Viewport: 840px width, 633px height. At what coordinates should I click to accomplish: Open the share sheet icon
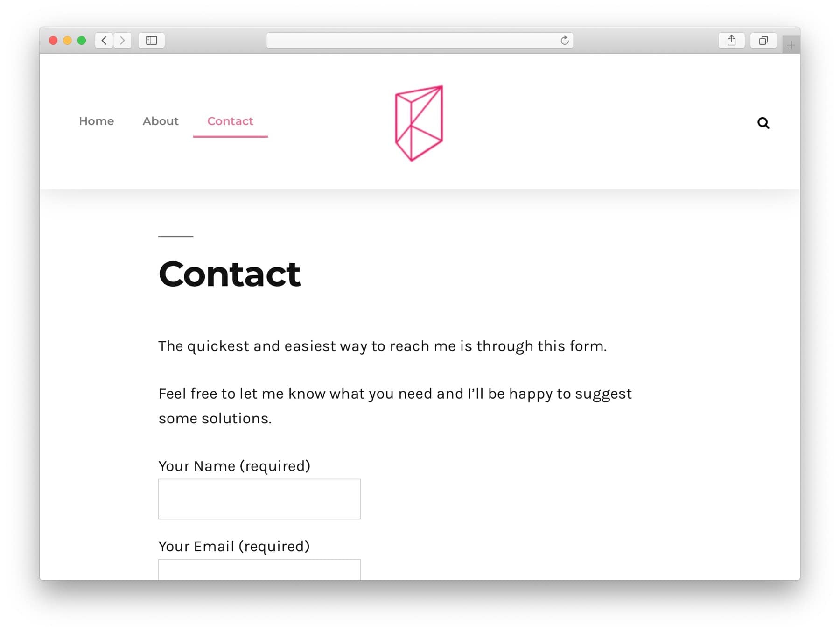(x=732, y=40)
